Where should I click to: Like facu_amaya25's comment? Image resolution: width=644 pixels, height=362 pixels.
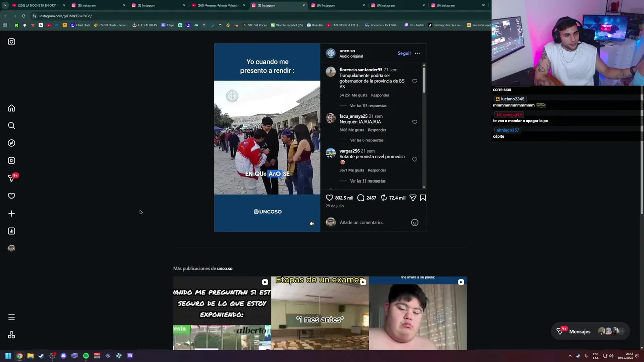click(415, 122)
